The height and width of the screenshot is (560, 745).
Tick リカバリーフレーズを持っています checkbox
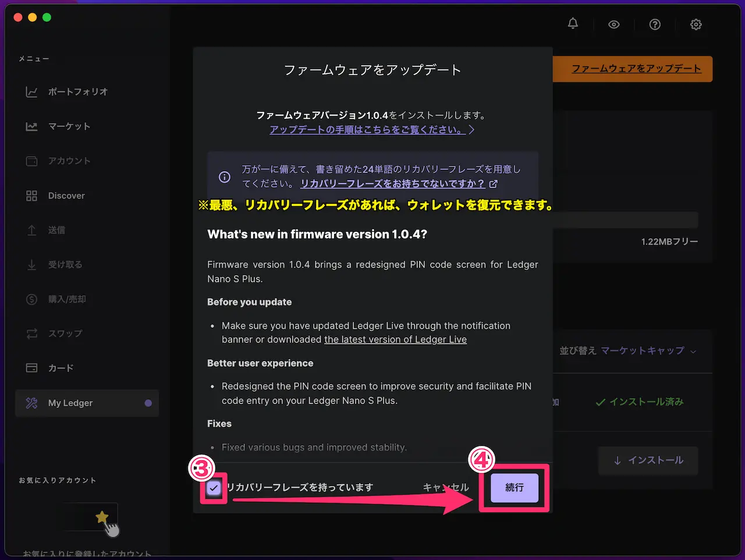[x=214, y=488]
